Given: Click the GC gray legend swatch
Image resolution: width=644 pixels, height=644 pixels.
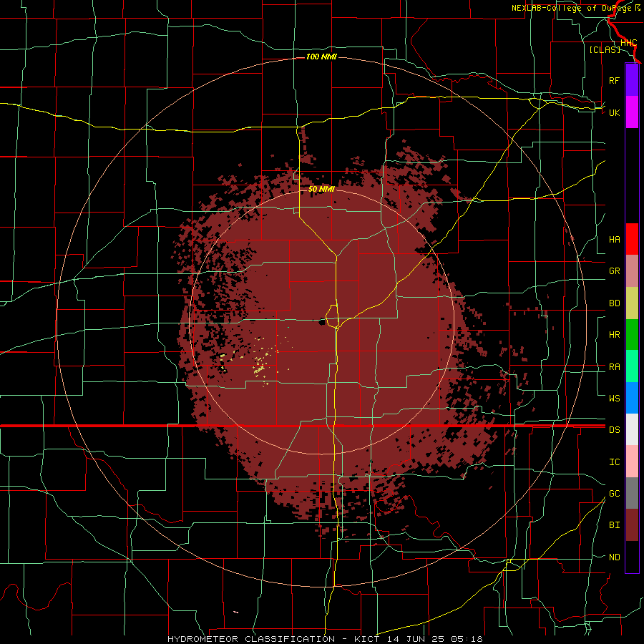Looking at the screenshot, I should [x=632, y=493].
